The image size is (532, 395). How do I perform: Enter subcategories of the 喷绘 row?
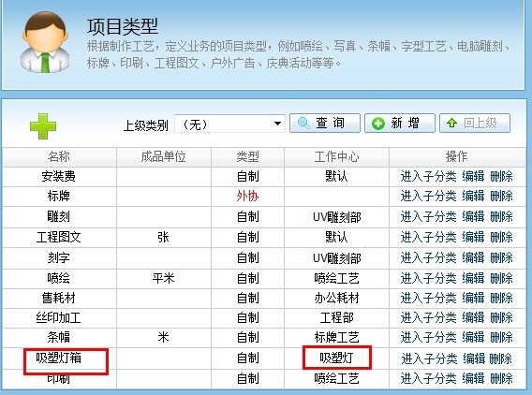(x=428, y=278)
